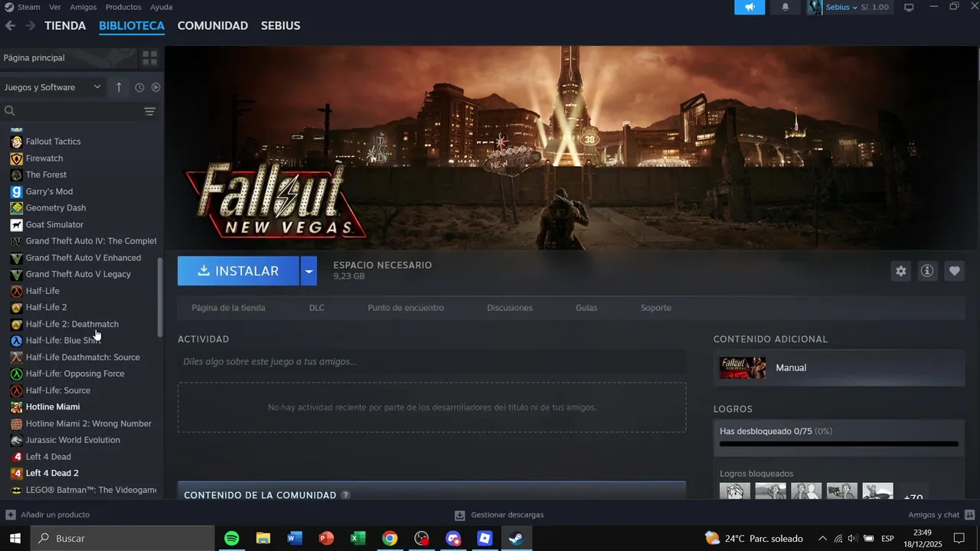Click the Firewatch game icon
This screenshot has height=551, width=980.
point(16,158)
